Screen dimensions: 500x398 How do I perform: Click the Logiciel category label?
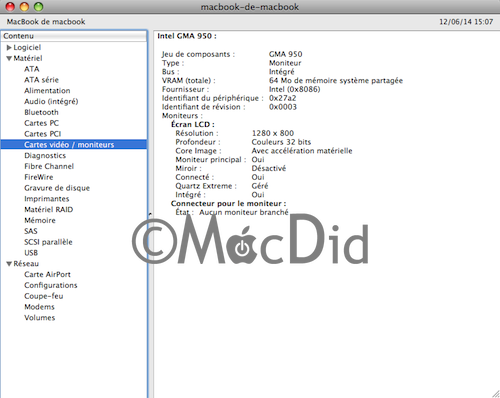tap(27, 48)
